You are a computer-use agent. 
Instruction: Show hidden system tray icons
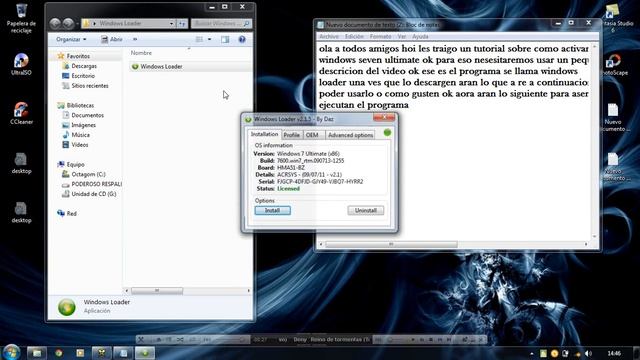pos(531,353)
